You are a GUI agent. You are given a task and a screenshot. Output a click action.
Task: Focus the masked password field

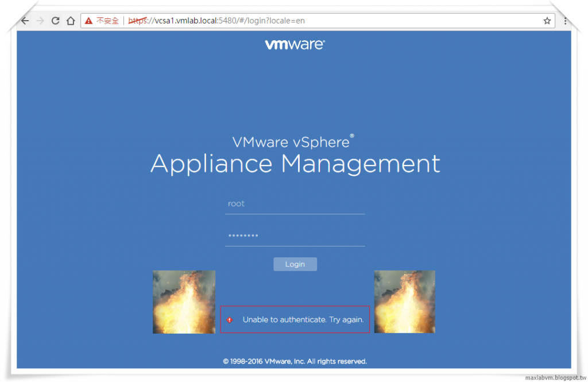click(x=295, y=236)
